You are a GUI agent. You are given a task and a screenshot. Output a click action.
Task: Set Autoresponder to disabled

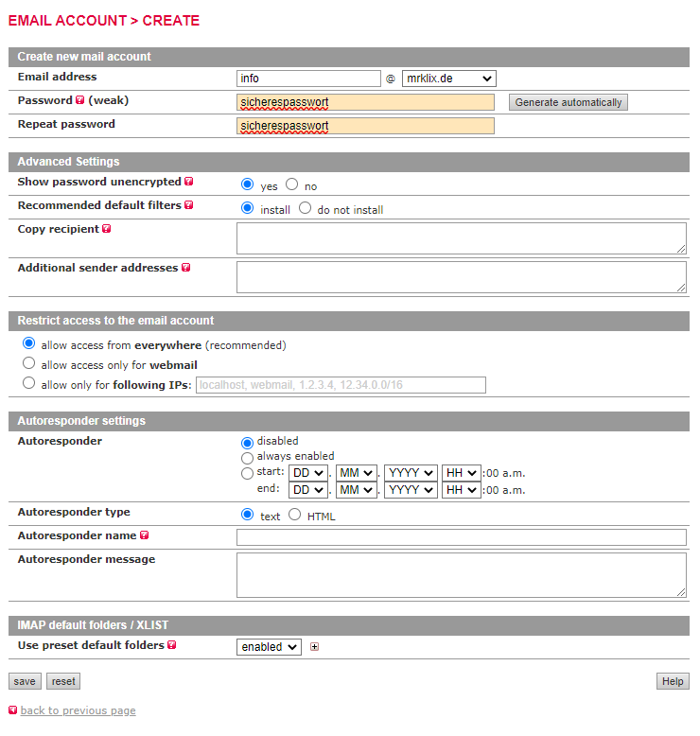(x=247, y=443)
